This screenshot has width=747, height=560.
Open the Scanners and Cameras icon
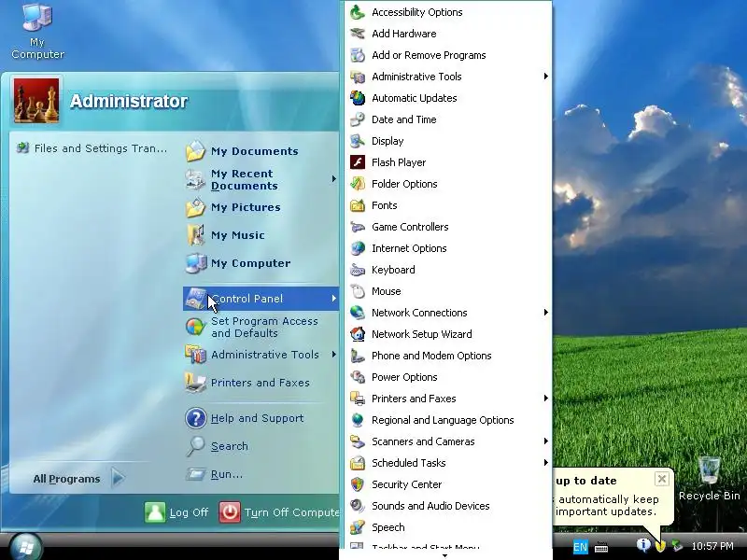coord(358,441)
